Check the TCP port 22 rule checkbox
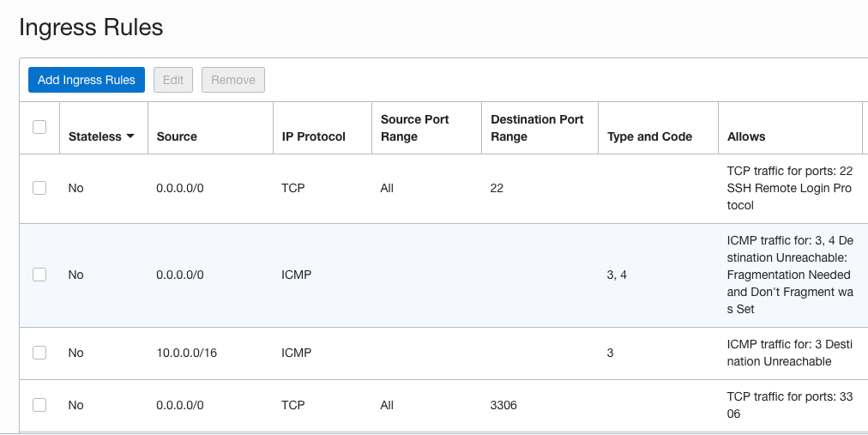This screenshot has height=435, width=868. click(x=39, y=188)
